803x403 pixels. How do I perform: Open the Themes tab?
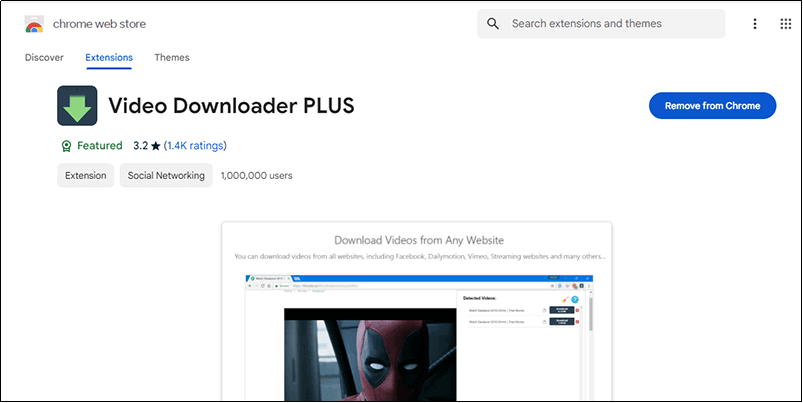(172, 57)
